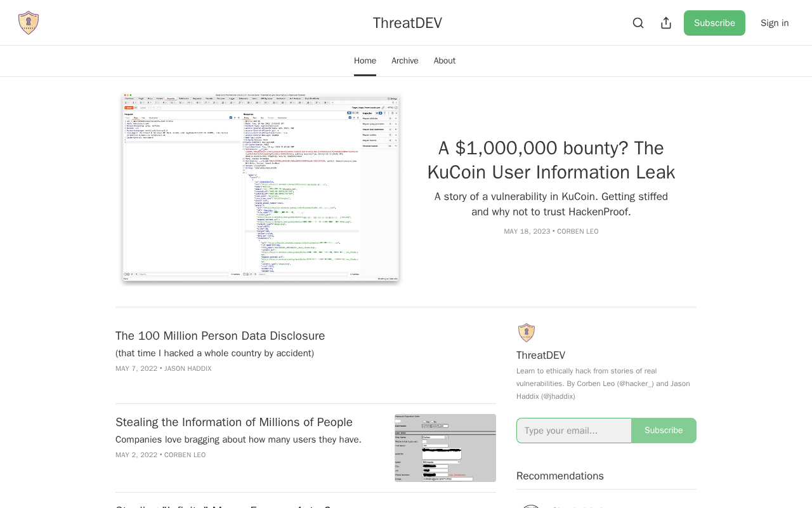Open the KuCoin User Information Leak headline
Viewport: 812px width, 508px height.
[551, 160]
